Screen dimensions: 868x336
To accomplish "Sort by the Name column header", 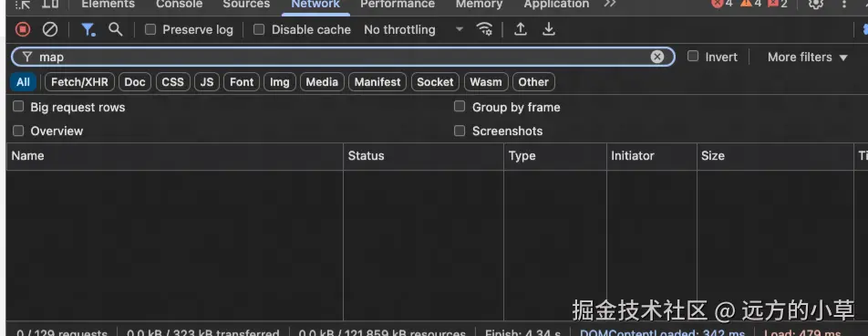I will point(175,156).
